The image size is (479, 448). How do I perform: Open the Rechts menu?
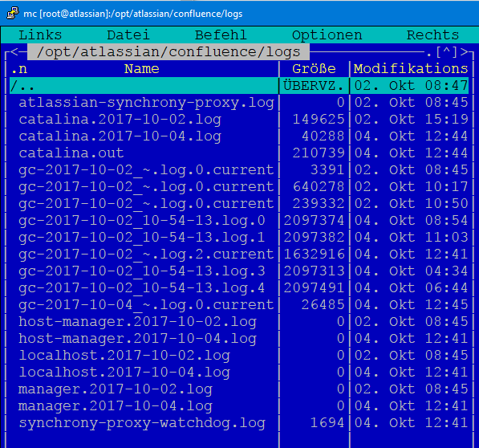432,35
